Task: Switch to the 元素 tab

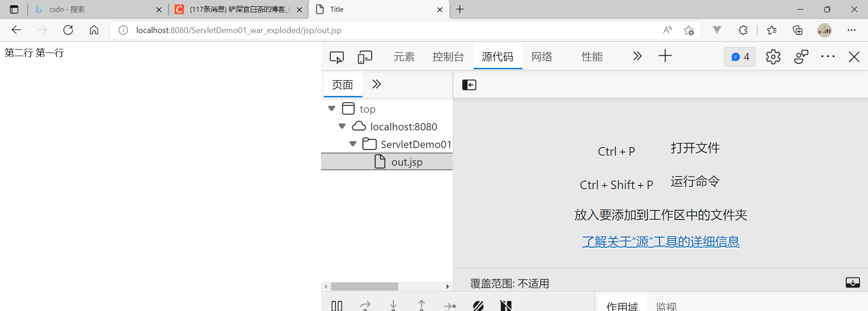Action: [404, 57]
